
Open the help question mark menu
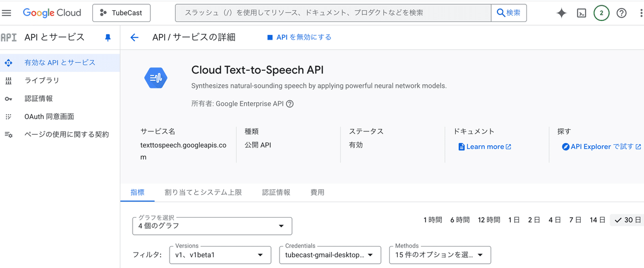click(x=621, y=13)
